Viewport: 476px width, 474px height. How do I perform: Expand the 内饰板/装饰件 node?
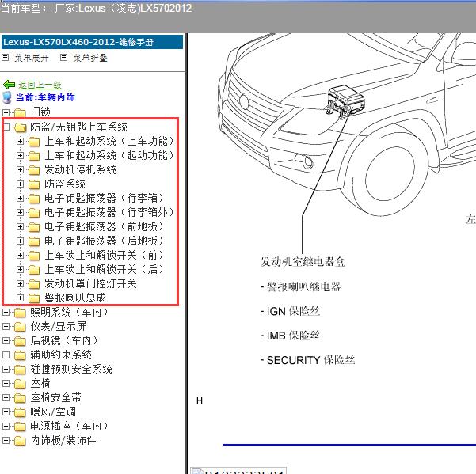6,440
